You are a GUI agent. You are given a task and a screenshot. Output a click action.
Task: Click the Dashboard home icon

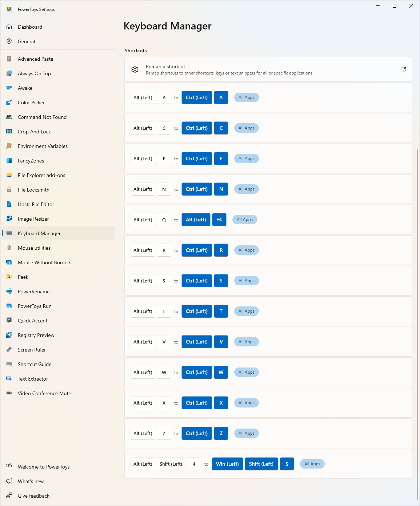pos(9,27)
